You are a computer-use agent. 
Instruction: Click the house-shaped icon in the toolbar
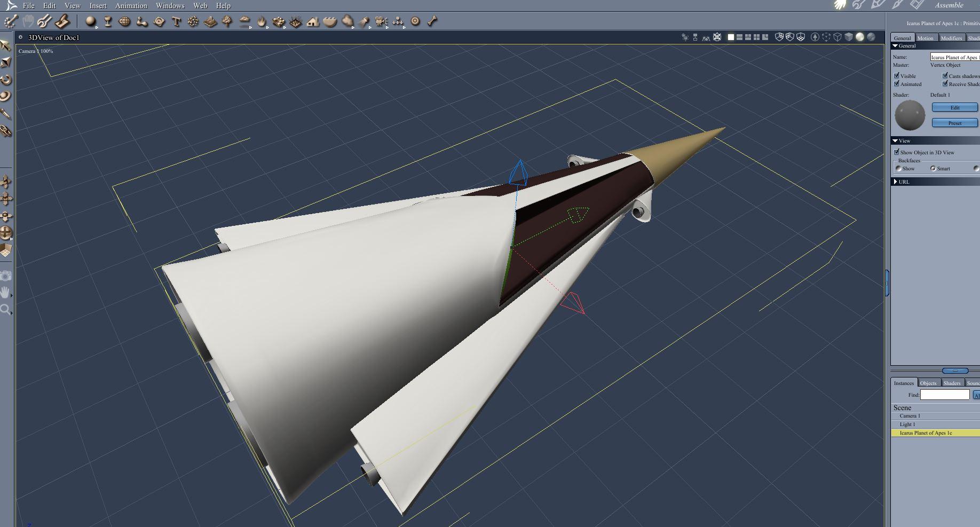point(313,21)
